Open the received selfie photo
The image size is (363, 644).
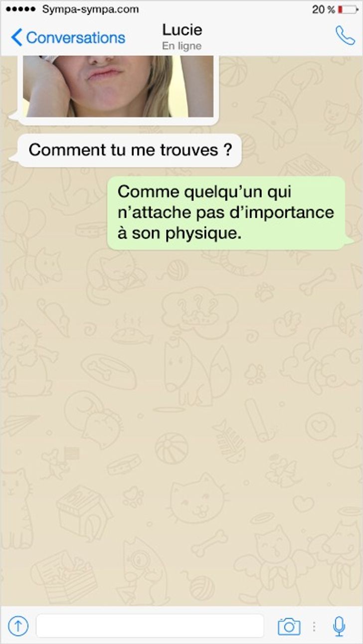(118, 86)
